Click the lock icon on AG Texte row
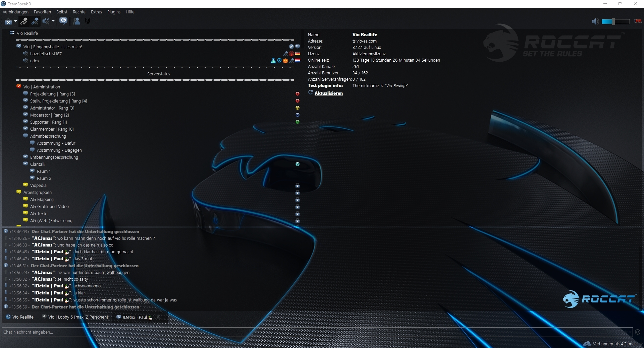Image resolution: width=644 pixels, height=348 pixels. click(298, 213)
